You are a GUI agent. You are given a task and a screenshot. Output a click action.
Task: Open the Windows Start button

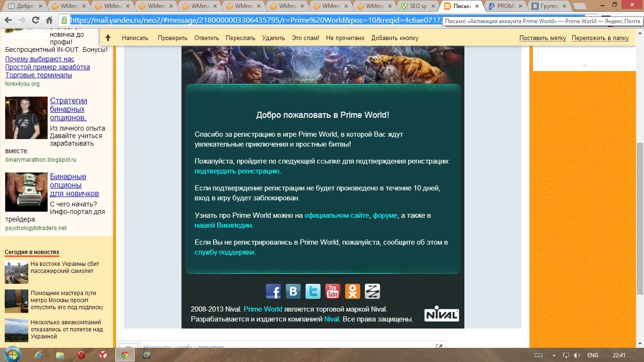(12, 355)
